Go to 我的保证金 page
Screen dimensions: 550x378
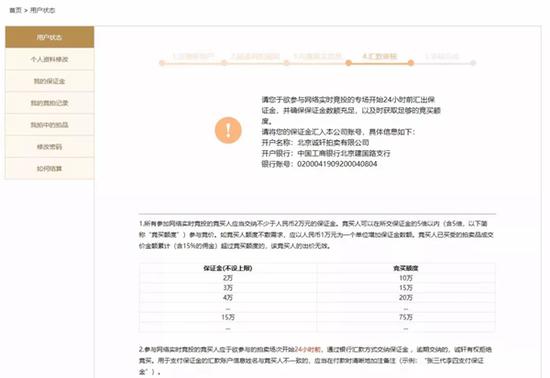(x=49, y=81)
